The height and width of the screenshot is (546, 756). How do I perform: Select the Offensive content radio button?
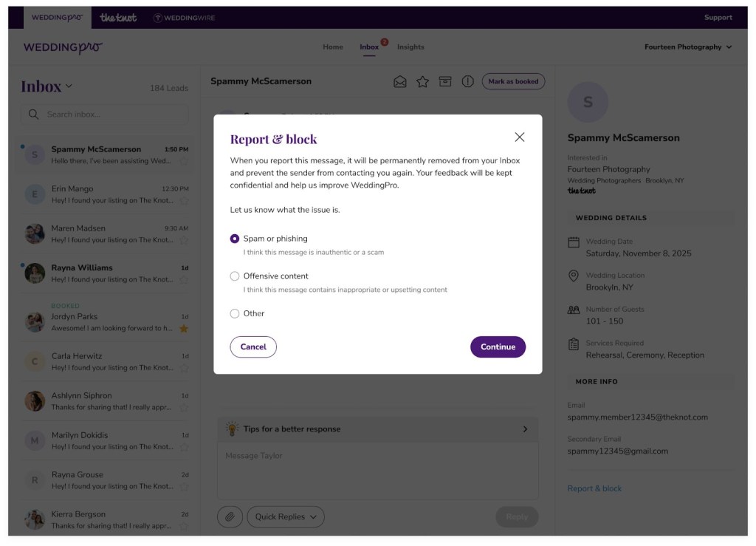click(x=235, y=276)
